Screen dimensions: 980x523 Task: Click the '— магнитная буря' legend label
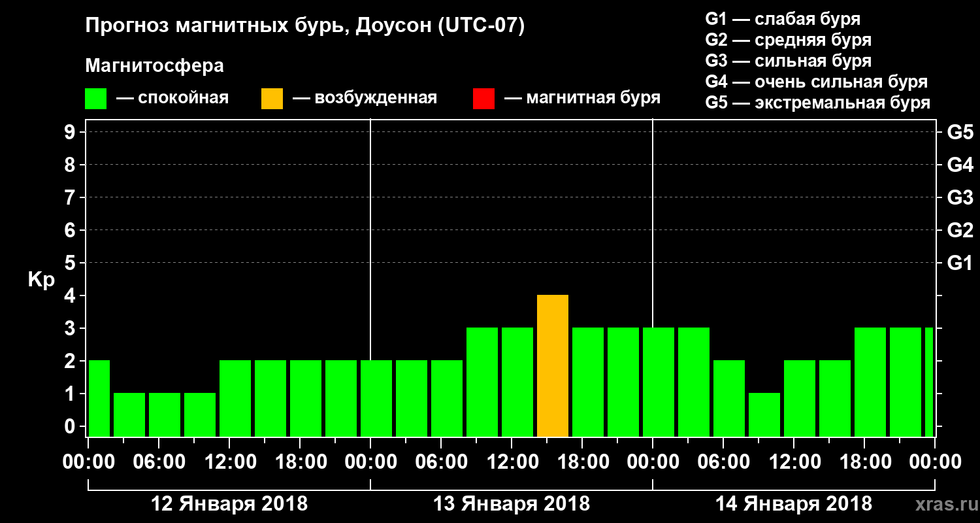(582, 98)
